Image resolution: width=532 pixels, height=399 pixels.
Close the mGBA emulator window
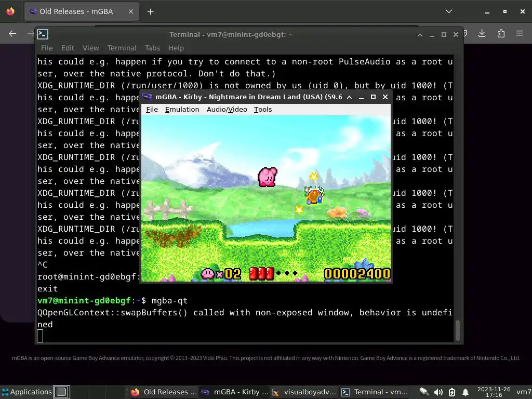tap(385, 97)
